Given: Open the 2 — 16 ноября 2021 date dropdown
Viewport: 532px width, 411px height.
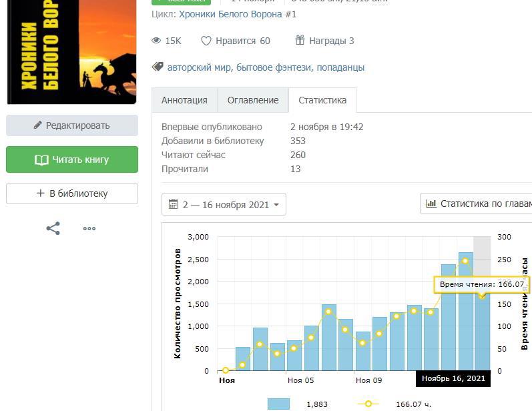Looking at the screenshot, I should point(224,204).
